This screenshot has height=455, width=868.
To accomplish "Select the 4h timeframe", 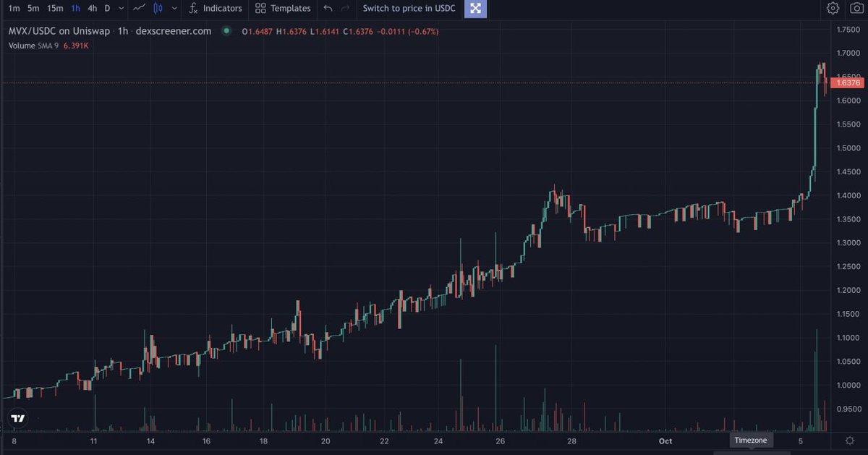I will coord(92,9).
